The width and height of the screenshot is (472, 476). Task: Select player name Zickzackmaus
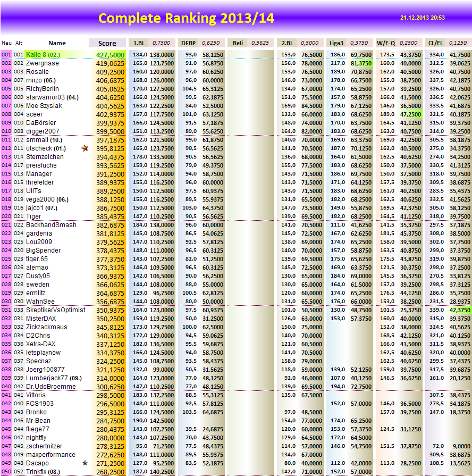[x=47, y=327]
